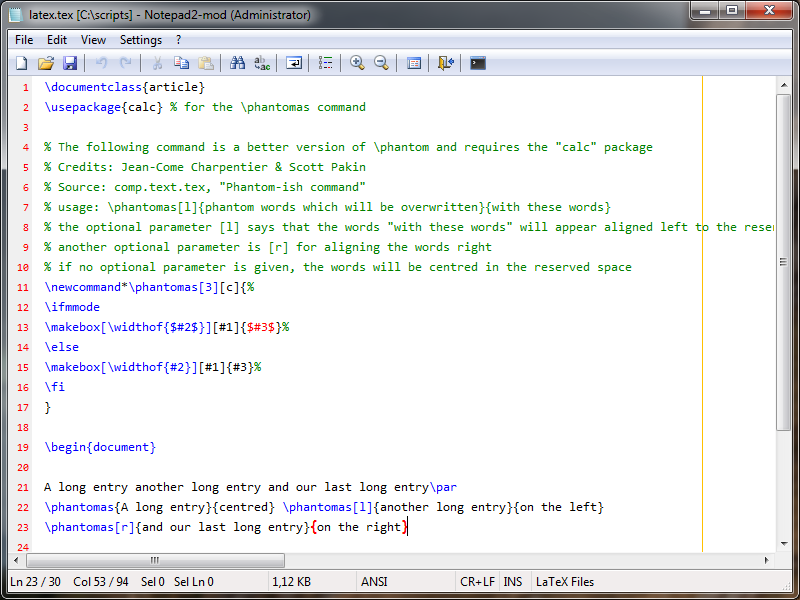Click the Open file folder icon

coord(45,63)
